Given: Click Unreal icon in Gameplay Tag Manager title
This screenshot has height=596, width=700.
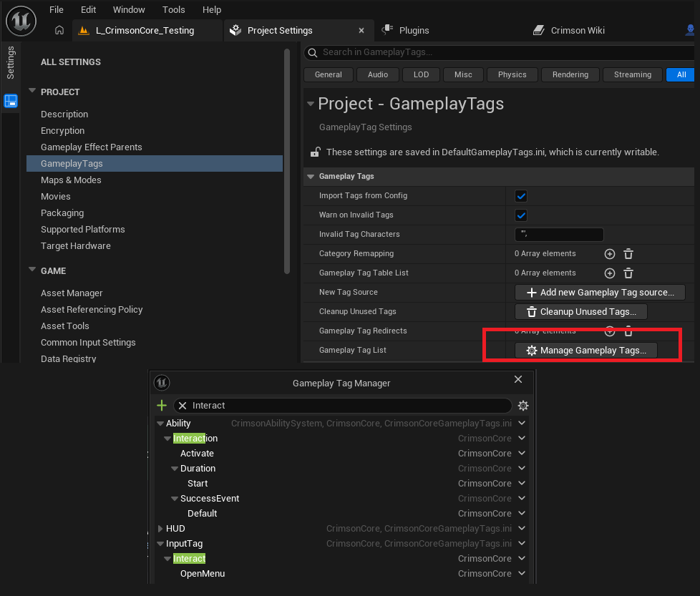Looking at the screenshot, I should (x=162, y=383).
